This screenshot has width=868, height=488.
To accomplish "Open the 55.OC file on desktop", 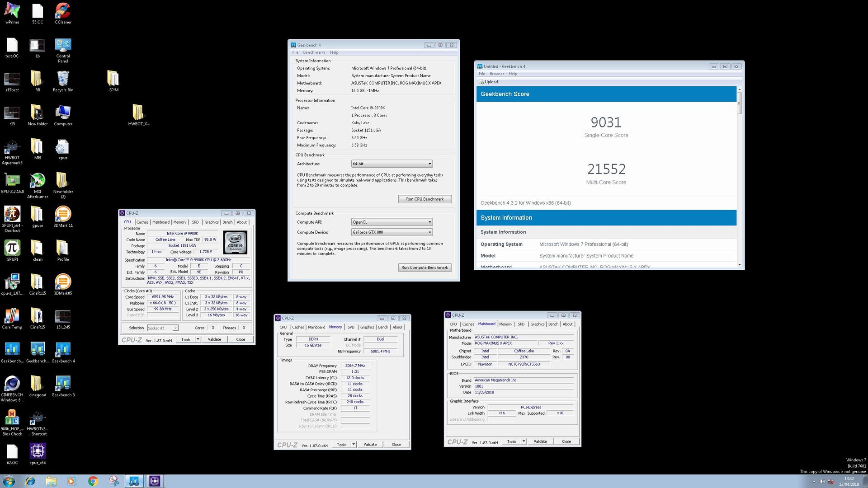I will (38, 14).
